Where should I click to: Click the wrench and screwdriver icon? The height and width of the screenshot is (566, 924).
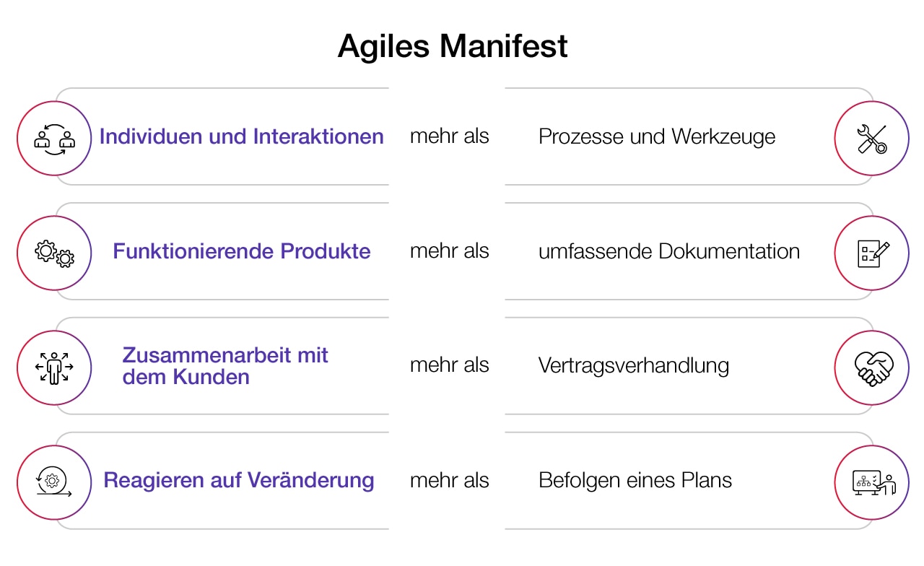pyautogui.click(x=871, y=137)
